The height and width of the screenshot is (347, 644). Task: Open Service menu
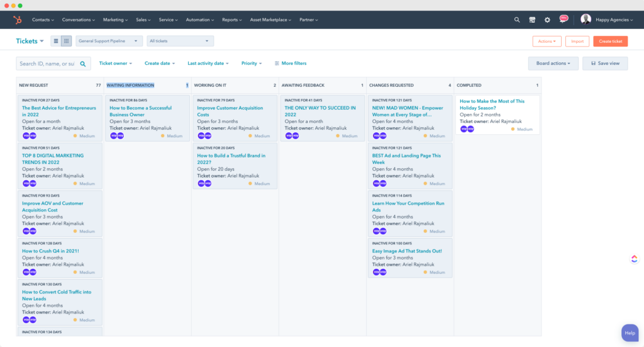(169, 20)
